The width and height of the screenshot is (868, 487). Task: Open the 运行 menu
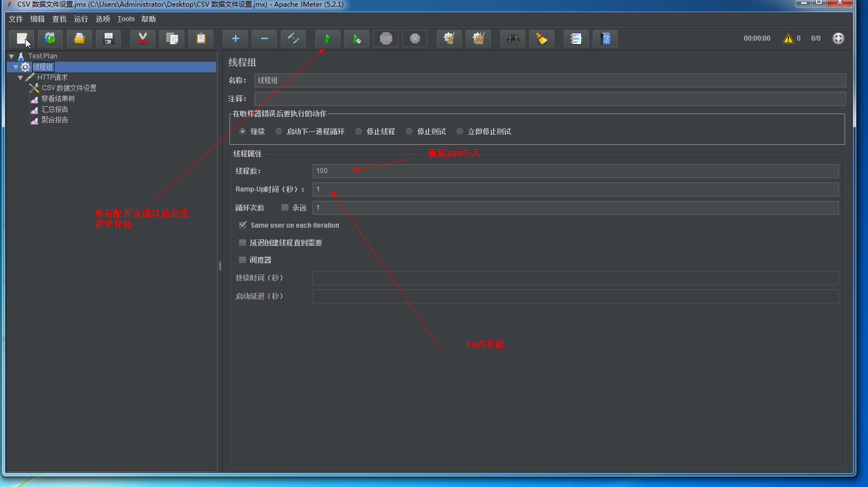click(81, 19)
